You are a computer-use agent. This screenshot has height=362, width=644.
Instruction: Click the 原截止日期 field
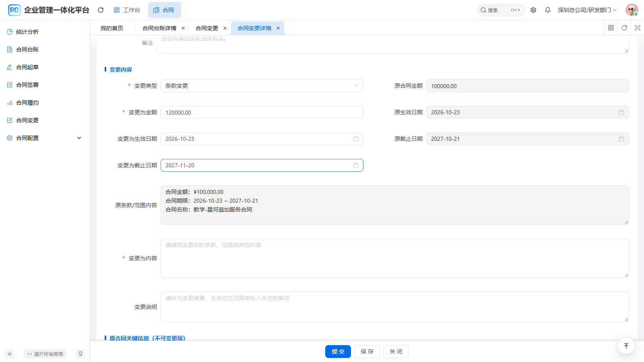pyautogui.click(x=528, y=139)
